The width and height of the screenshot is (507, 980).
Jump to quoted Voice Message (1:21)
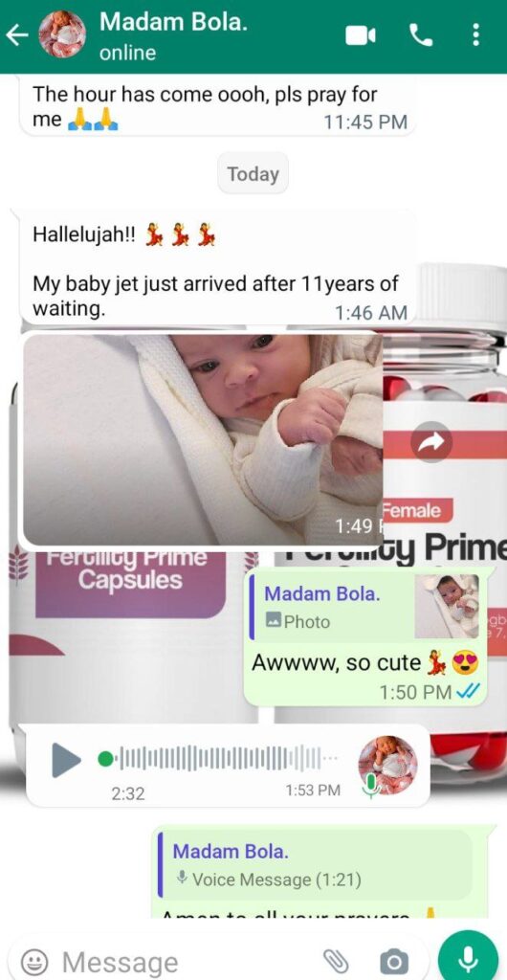(316, 864)
